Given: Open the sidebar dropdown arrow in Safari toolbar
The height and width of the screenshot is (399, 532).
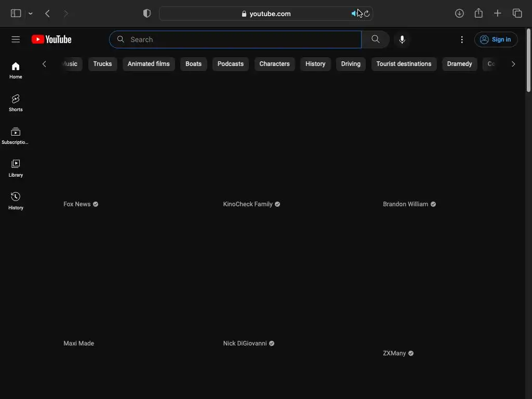Looking at the screenshot, I should [31, 14].
